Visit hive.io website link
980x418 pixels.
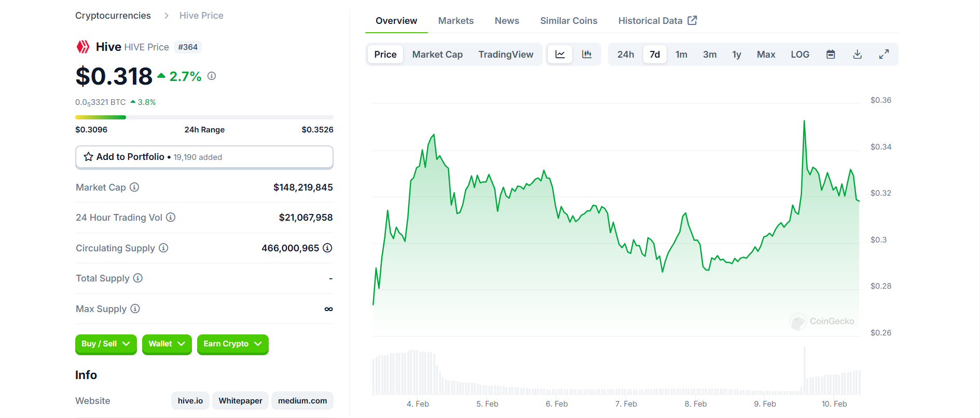190,401
